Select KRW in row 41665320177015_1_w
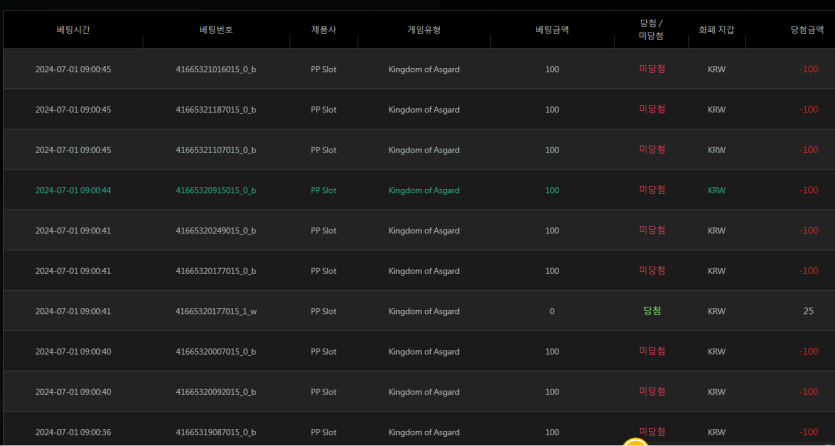The image size is (835, 446). pos(716,311)
